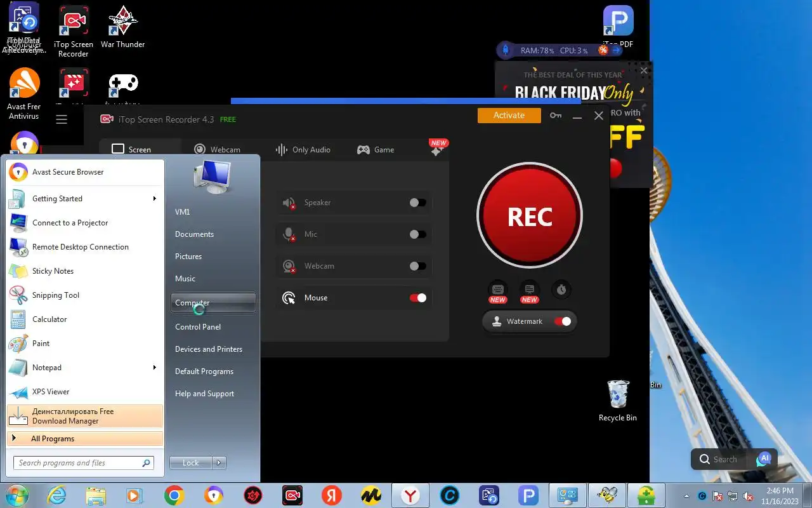Click the Start menu user picture
The height and width of the screenshot is (508, 812).
click(x=213, y=177)
